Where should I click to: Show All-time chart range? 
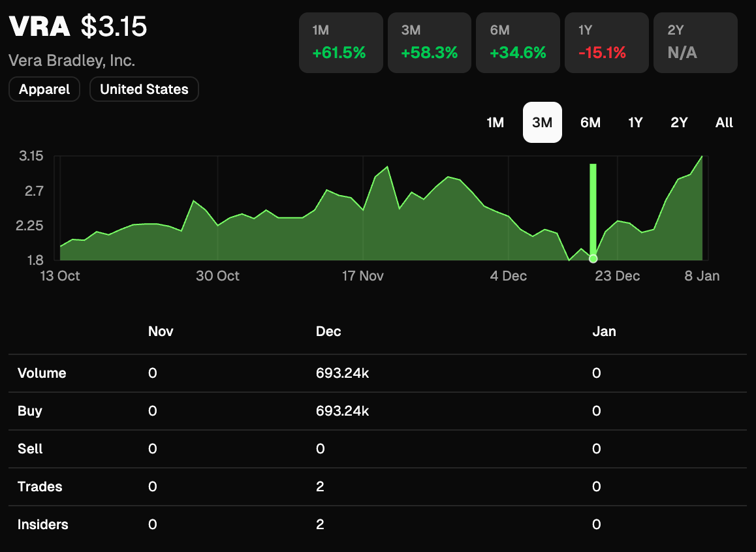coord(724,123)
